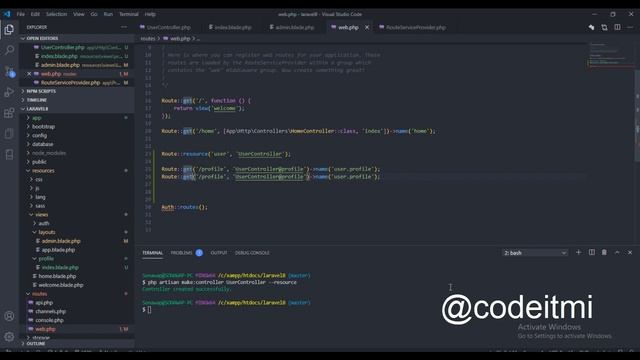Open the Edit menu

coord(35,14)
